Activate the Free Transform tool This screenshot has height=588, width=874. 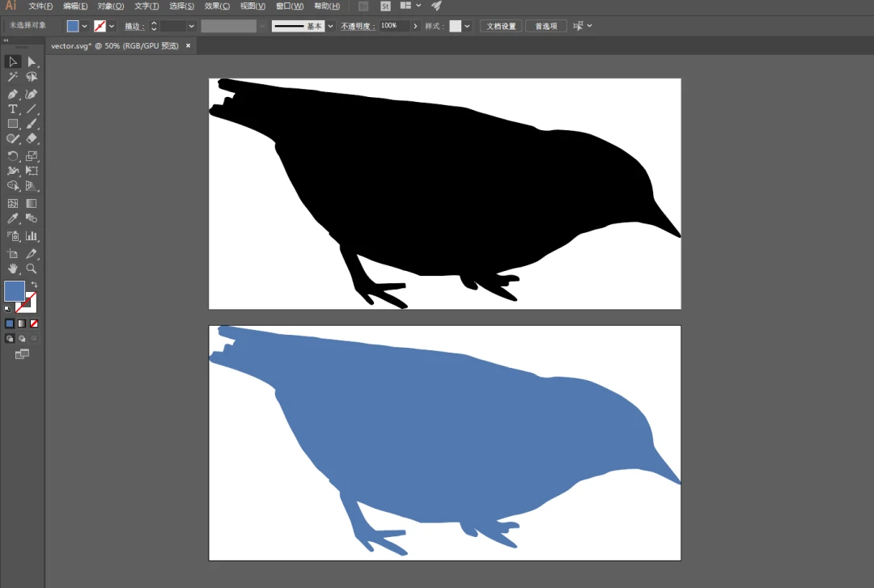[x=32, y=171]
